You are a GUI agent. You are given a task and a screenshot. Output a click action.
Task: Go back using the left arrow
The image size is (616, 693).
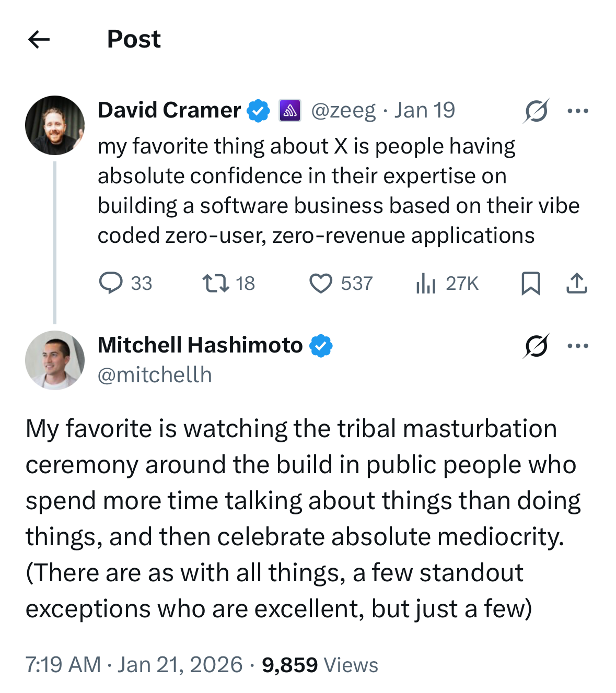coord(39,39)
